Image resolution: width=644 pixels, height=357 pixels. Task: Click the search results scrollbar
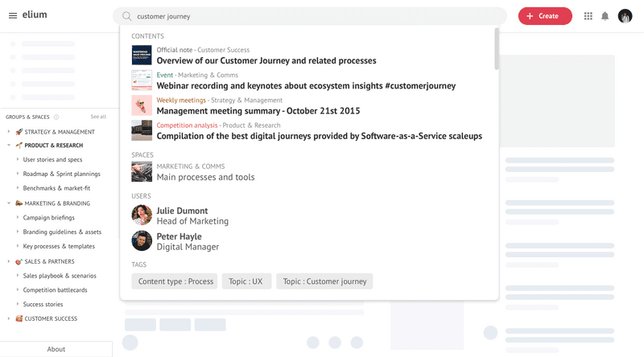pyautogui.click(x=497, y=48)
